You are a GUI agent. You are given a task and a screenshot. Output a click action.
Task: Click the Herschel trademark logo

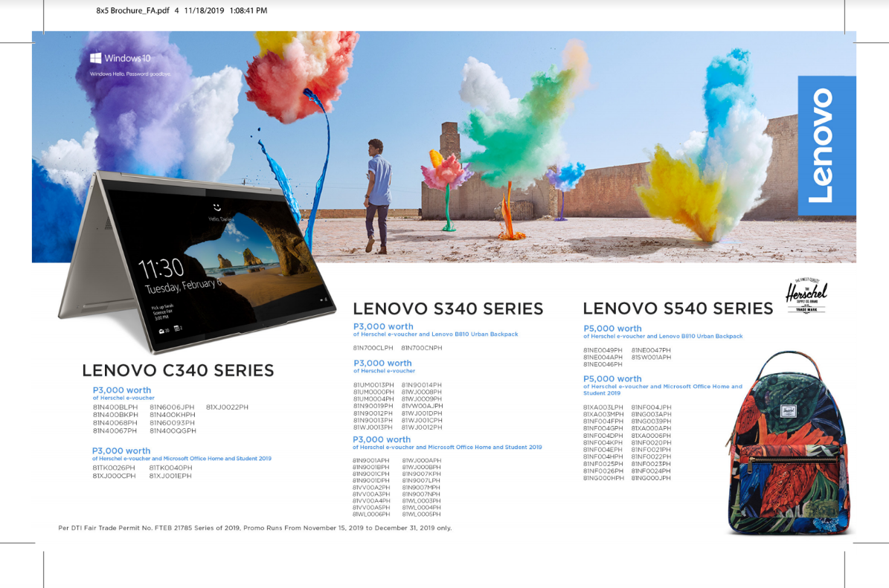click(x=806, y=295)
